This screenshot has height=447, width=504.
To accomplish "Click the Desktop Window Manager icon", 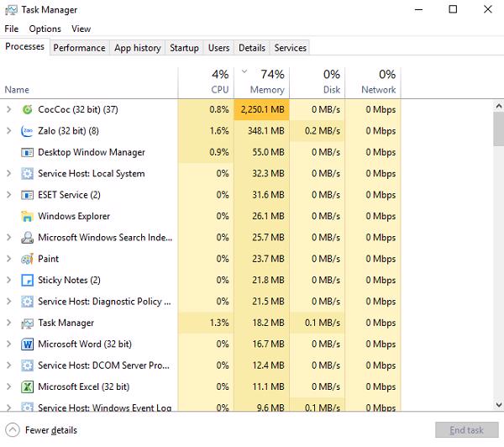I will [28, 152].
